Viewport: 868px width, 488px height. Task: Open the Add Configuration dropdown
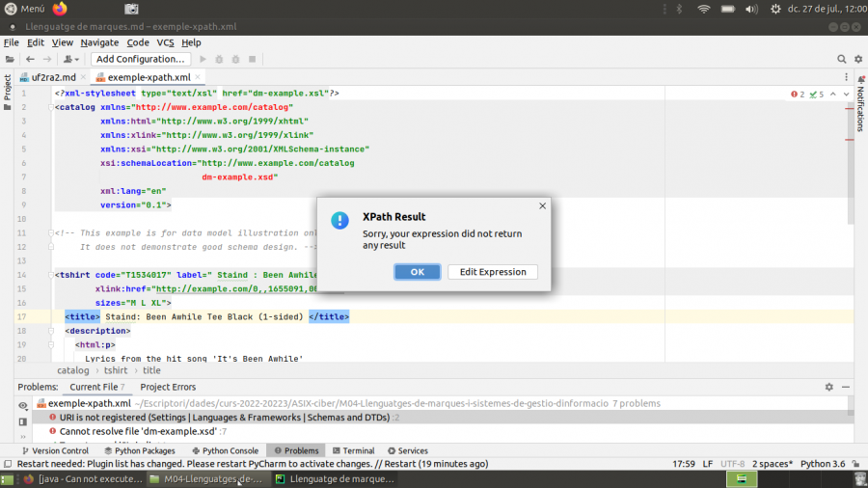tap(141, 59)
